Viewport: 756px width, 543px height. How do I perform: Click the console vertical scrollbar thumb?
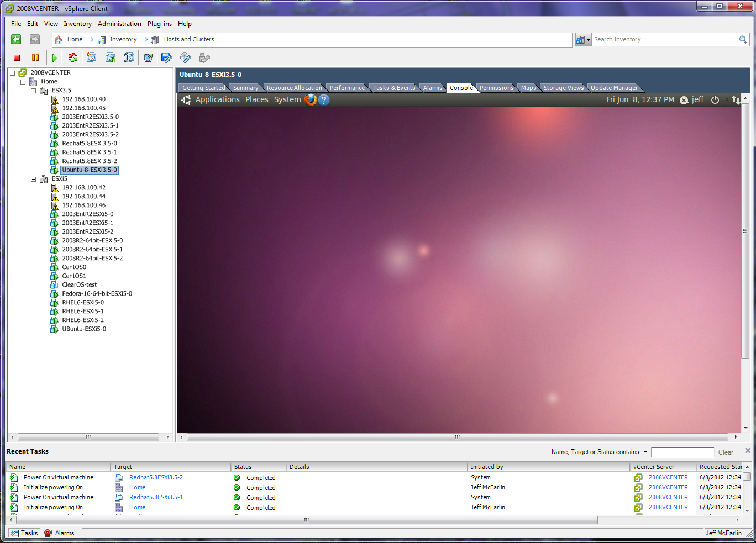tap(745, 231)
